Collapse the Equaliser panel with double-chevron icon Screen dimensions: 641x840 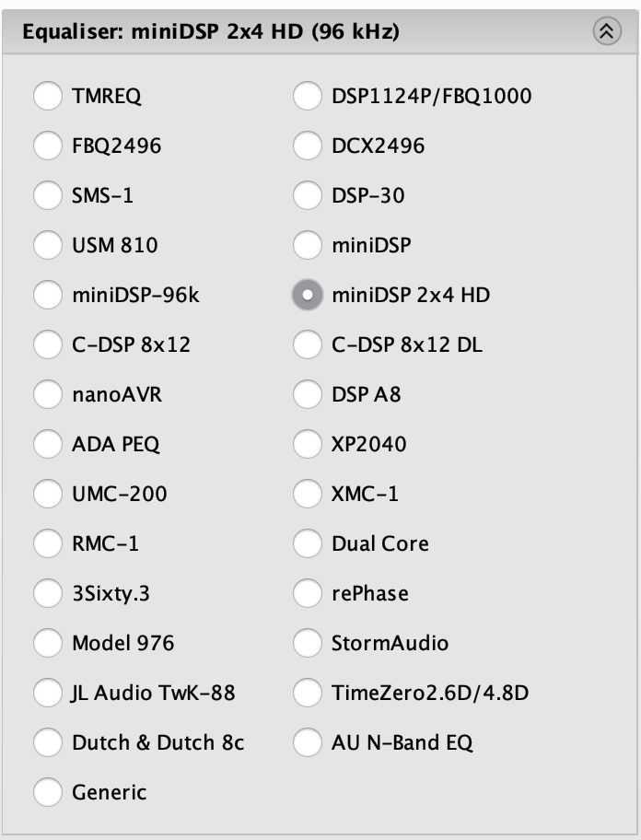[x=607, y=31]
